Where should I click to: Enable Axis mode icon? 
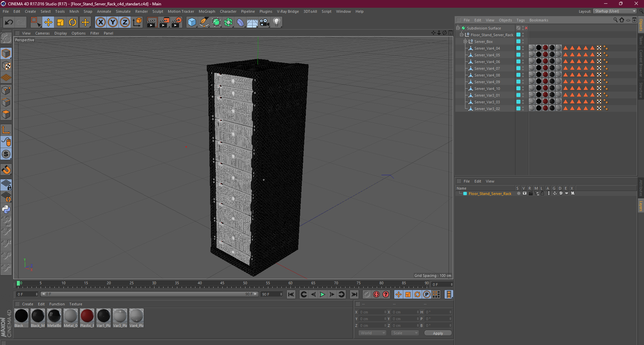pyautogui.click(x=6, y=130)
